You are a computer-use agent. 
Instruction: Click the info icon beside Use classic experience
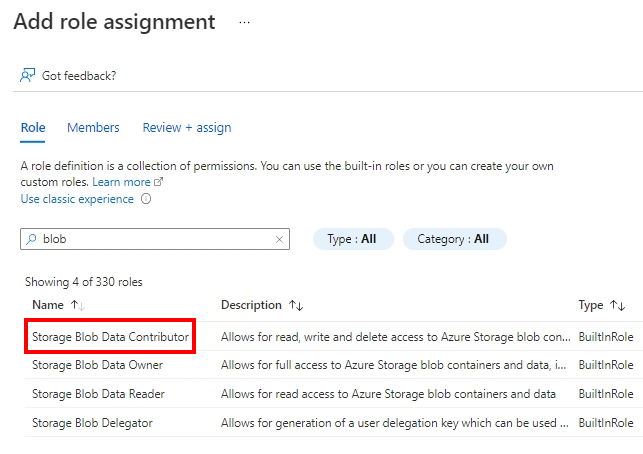click(146, 199)
